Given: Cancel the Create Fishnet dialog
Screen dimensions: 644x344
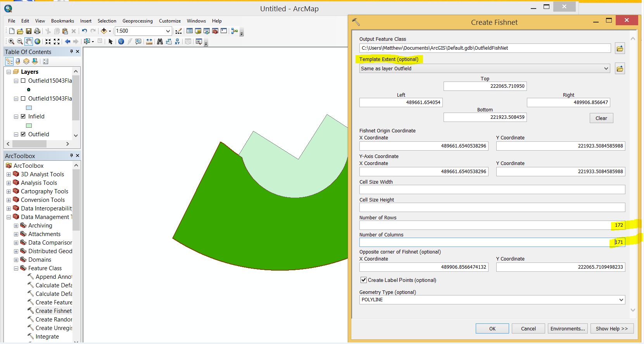Looking at the screenshot, I should pyautogui.click(x=528, y=328).
